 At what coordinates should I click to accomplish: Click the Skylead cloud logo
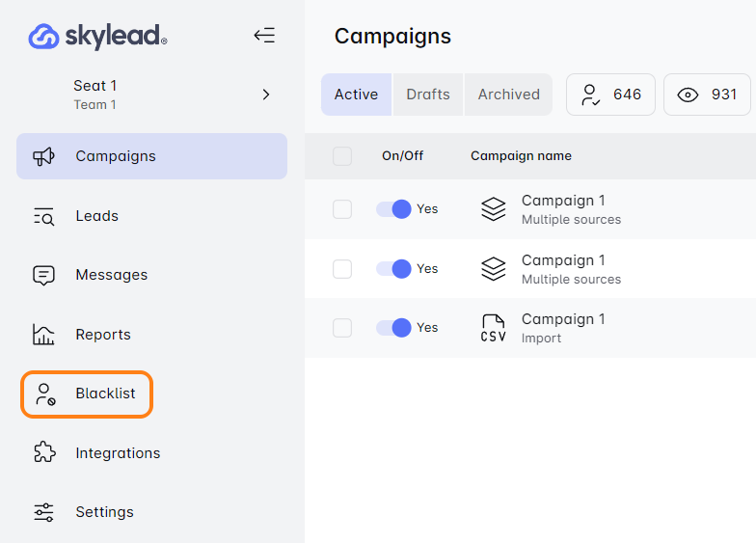(44, 37)
